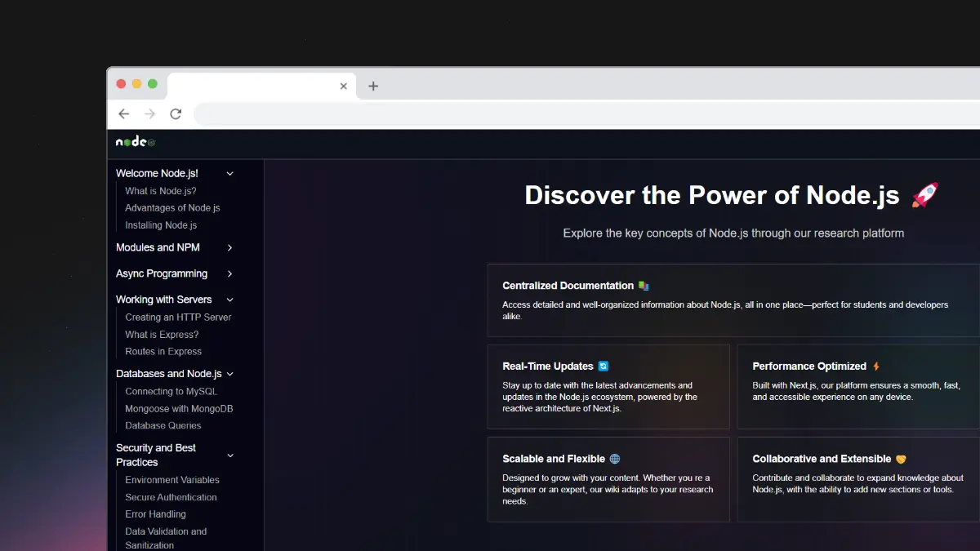Viewport: 980px width, 551px height.
Task: Open Secure Authentication from the sidebar
Action: pos(171,496)
